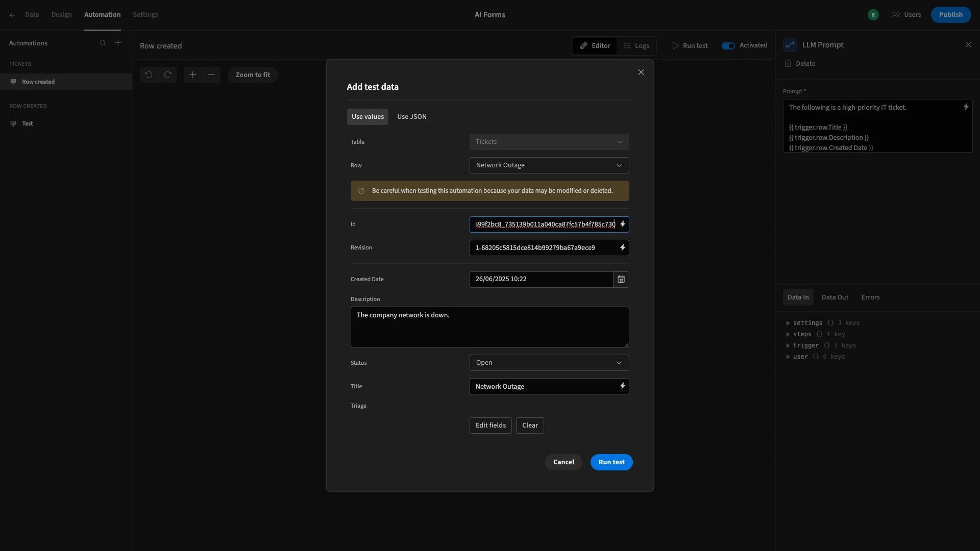
Task: Open the Settings tab in top navigation
Action: (145, 15)
